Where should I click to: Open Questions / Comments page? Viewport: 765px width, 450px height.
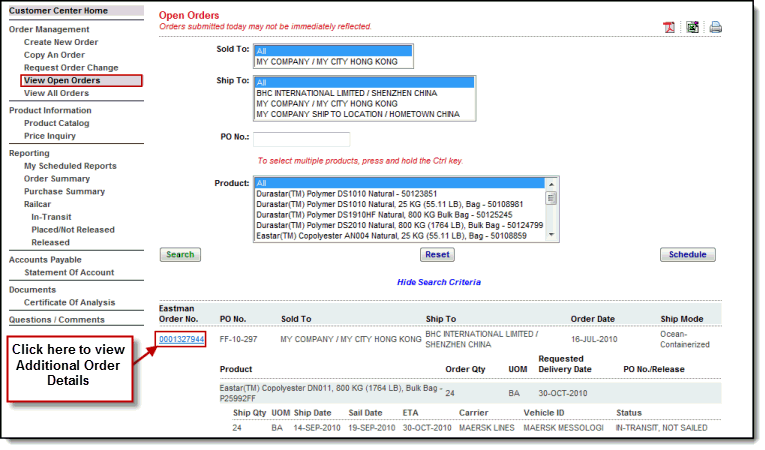pos(57,320)
